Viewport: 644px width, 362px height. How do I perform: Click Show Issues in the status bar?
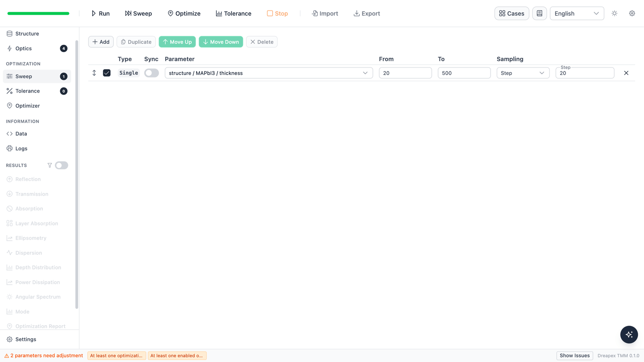[x=575, y=356]
